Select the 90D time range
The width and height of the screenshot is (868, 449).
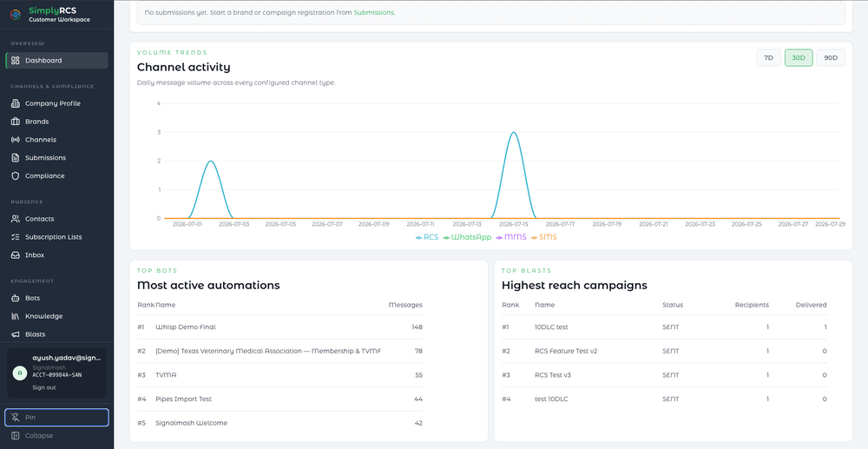(x=831, y=57)
